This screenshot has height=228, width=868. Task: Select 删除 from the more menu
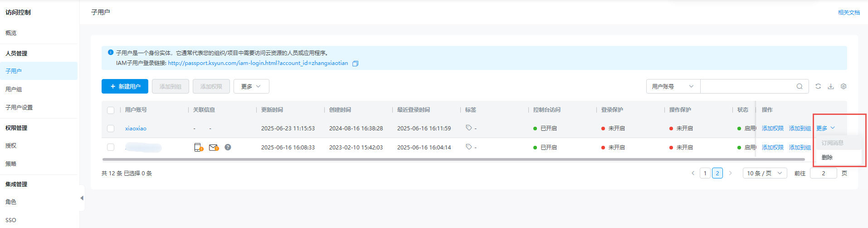(827, 158)
